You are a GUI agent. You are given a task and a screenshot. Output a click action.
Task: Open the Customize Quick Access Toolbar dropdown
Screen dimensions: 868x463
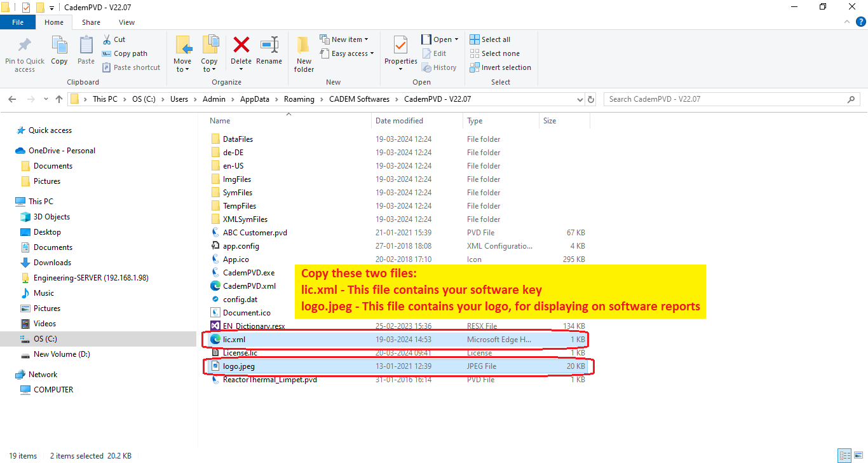(51, 8)
